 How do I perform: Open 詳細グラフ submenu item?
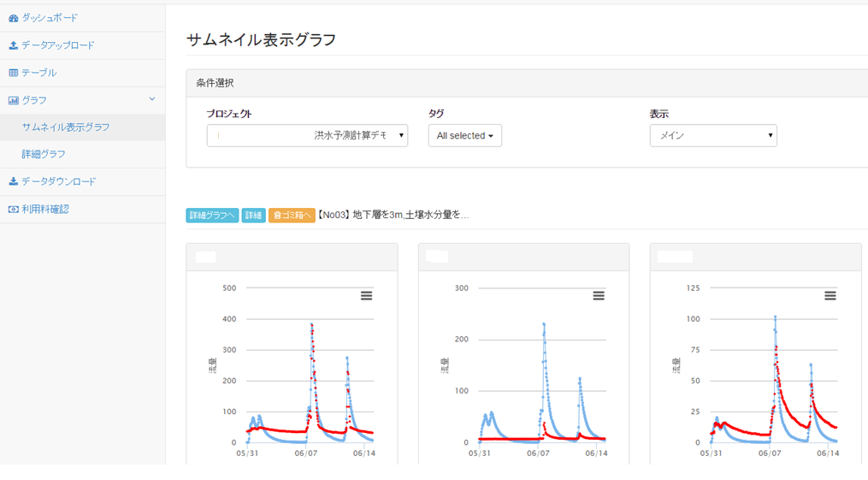click(44, 154)
